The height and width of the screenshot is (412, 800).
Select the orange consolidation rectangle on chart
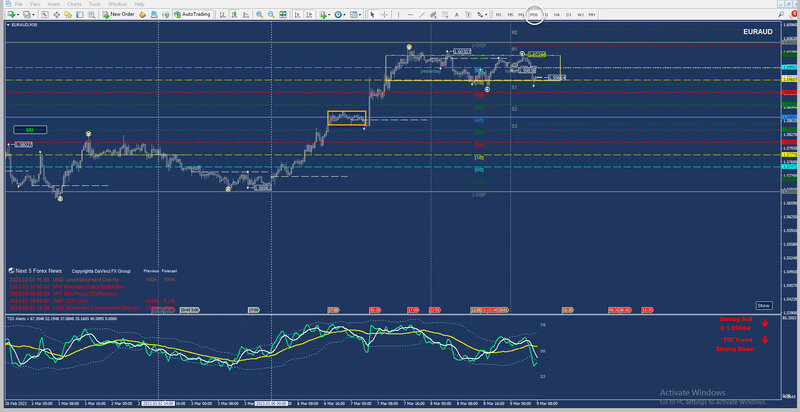point(346,118)
